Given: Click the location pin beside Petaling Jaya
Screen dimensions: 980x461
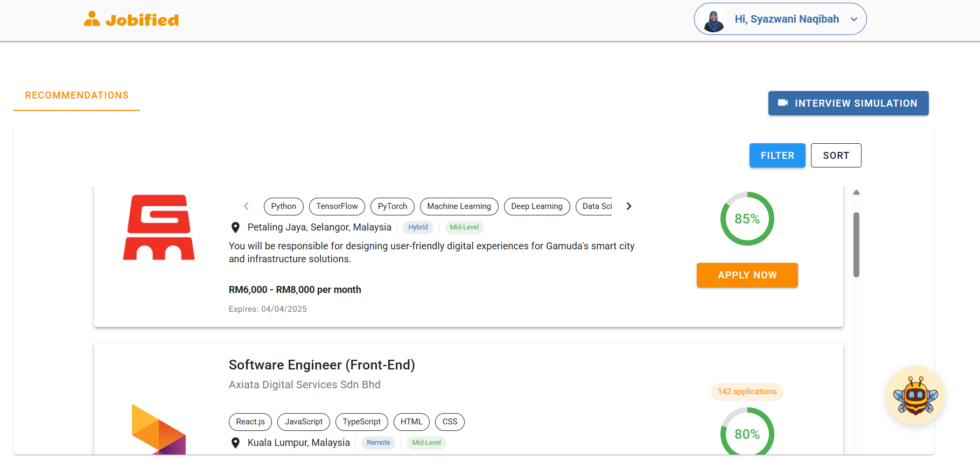Looking at the screenshot, I should click(x=235, y=227).
